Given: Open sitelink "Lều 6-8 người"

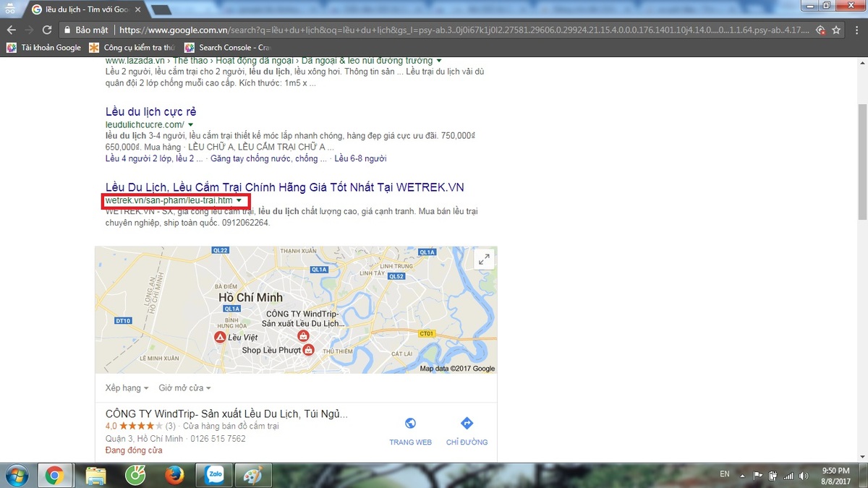Looking at the screenshot, I should [360, 158].
